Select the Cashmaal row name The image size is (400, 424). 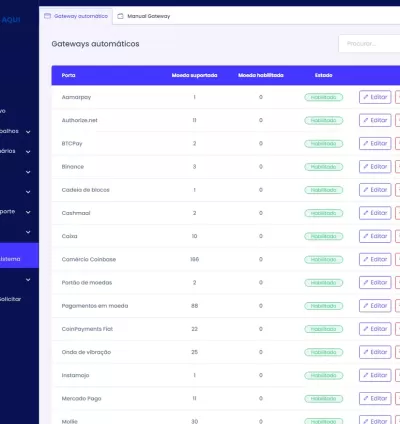[76, 213]
